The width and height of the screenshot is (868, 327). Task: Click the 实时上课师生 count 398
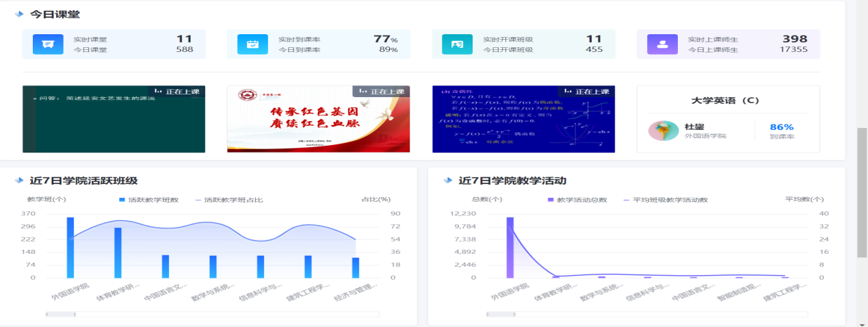[795, 39]
